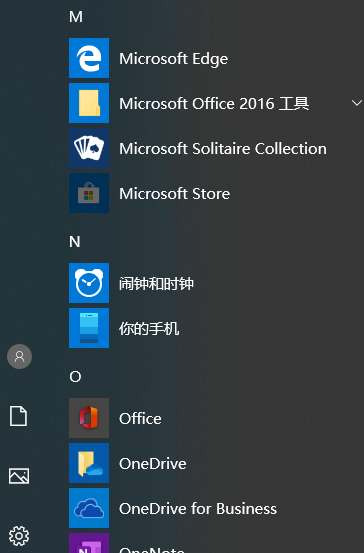Click the 你的手机 label

(149, 328)
